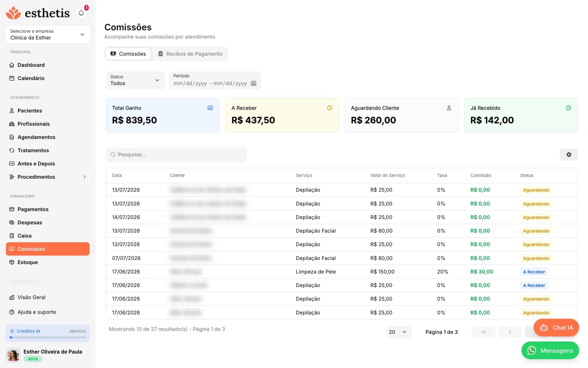Viewport: 588px width, 368px height.
Task: Switch to Recibos de Pagamento tab
Action: coord(190,54)
